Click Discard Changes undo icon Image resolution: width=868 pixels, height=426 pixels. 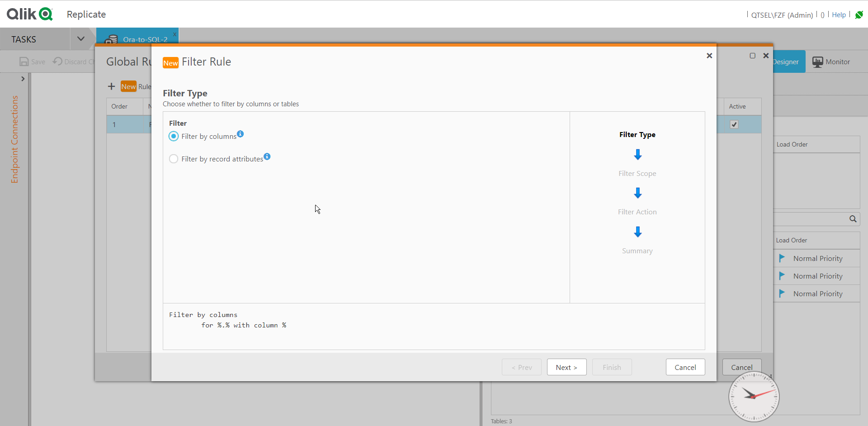click(x=57, y=62)
